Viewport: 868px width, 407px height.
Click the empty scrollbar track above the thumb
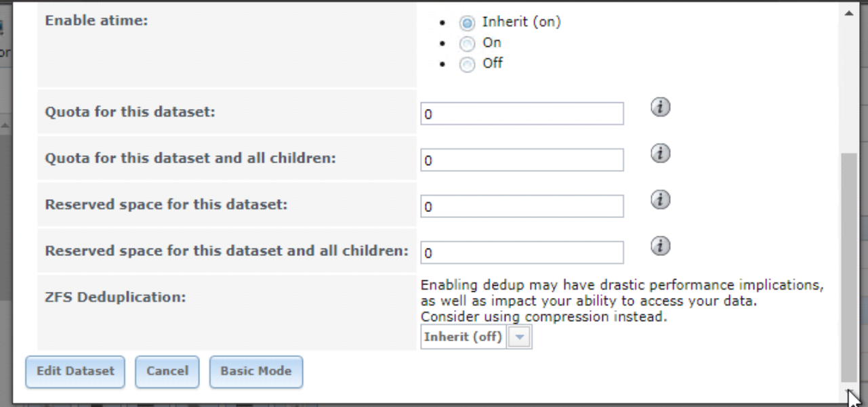(848, 87)
